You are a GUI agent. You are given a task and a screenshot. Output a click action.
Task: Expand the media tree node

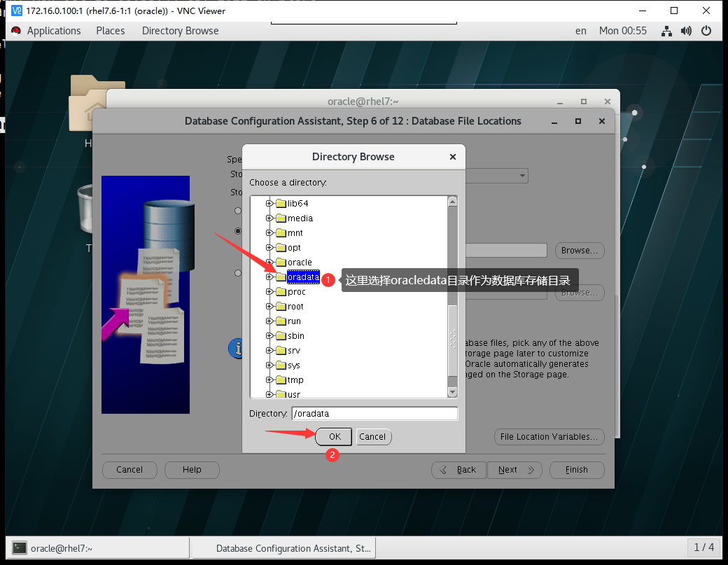(x=269, y=218)
